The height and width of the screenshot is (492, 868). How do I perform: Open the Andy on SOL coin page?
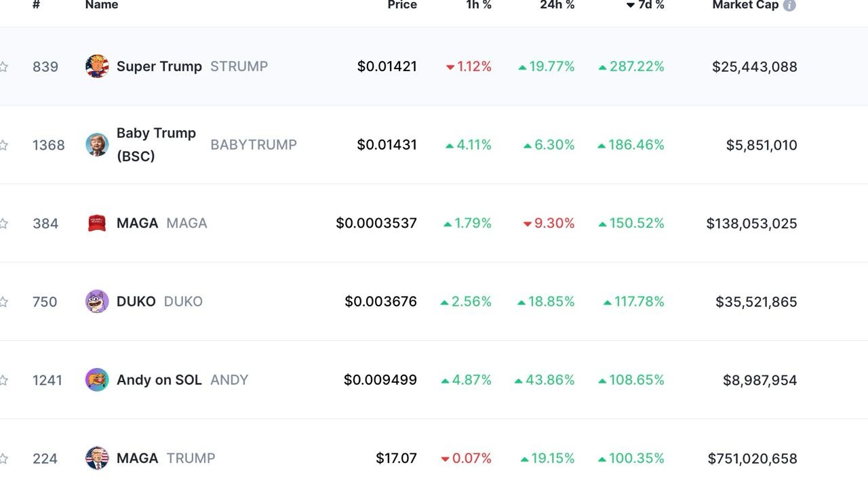(159, 380)
